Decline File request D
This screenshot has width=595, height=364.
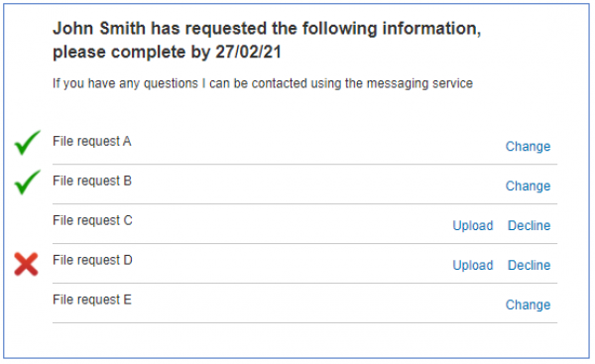click(529, 265)
